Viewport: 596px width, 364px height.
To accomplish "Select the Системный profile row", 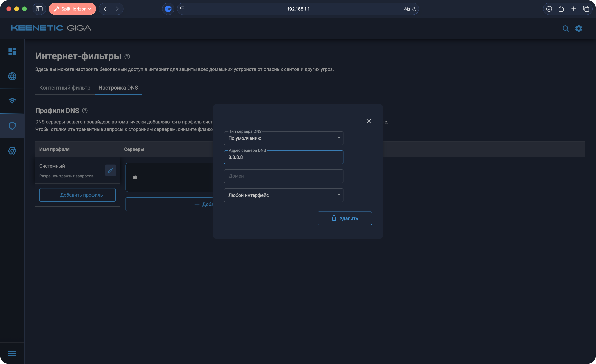I will 77,170.
